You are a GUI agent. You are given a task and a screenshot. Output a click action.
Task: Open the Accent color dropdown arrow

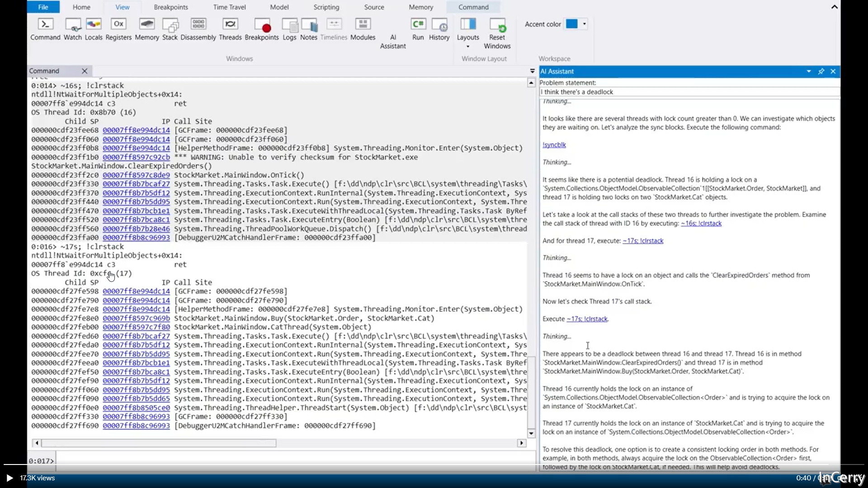coord(585,24)
